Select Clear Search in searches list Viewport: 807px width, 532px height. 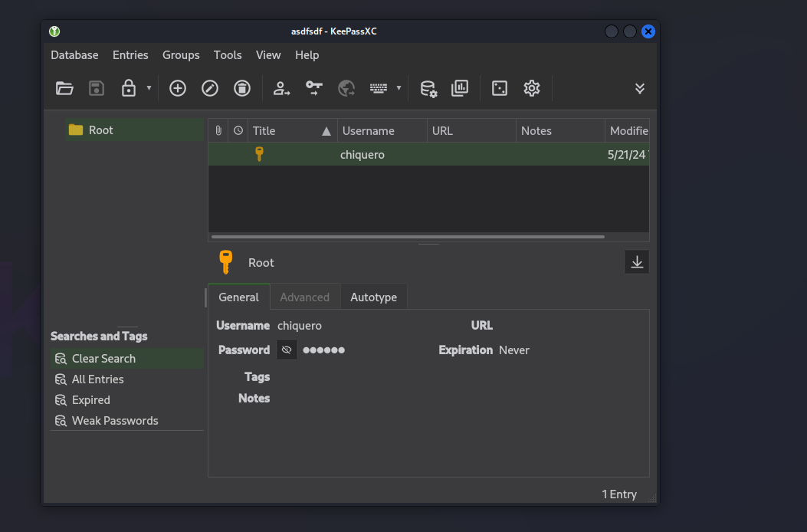(x=127, y=359)
